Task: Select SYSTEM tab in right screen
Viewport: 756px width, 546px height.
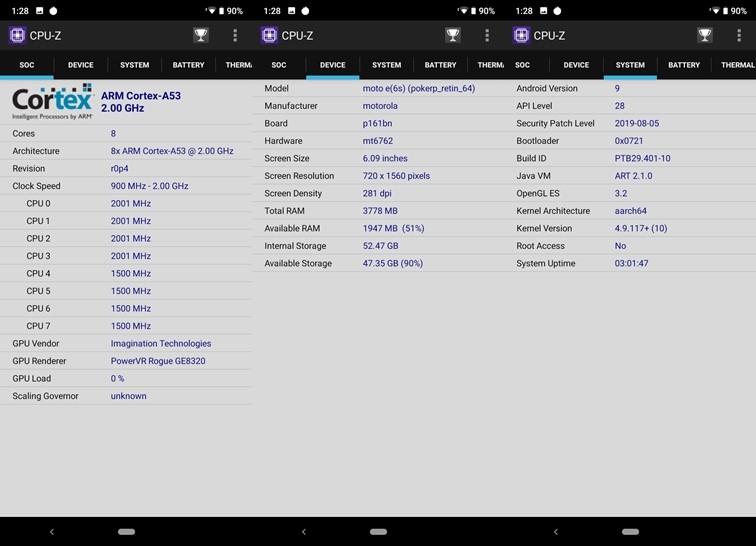Action: click(x=630, y=65)
